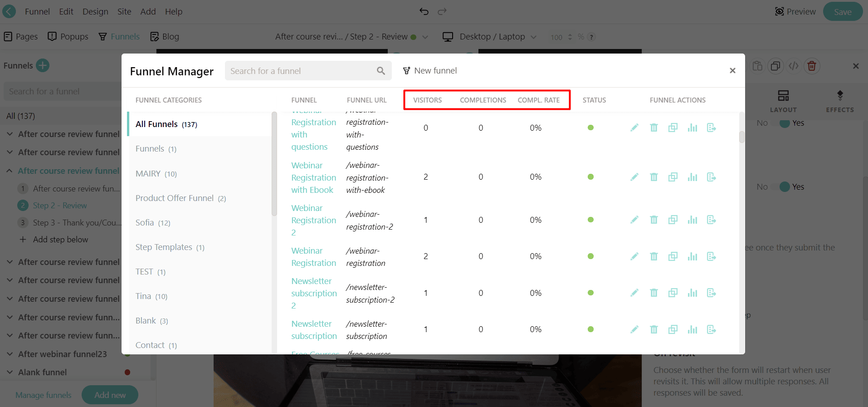The image size is (868, 407).
Task: Click the code brackets icon in editor panel
Action: coord(794,66)
